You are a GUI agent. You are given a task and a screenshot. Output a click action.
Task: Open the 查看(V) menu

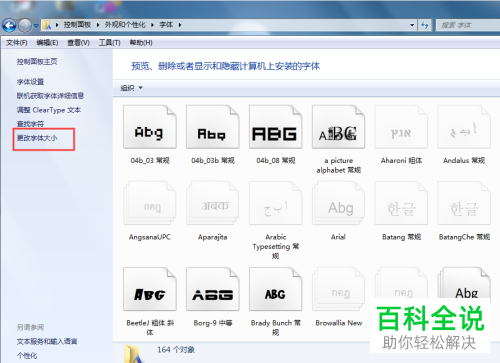pos(78,43)
